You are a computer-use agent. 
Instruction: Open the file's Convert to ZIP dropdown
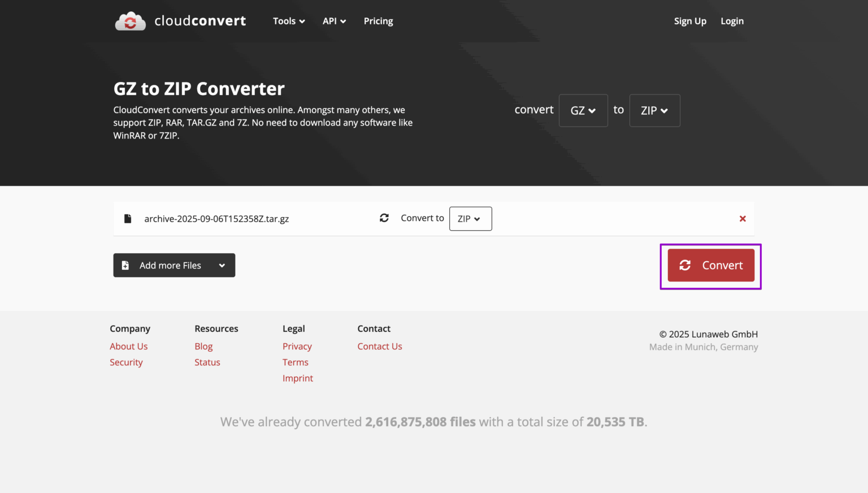(x=470, y=219)
